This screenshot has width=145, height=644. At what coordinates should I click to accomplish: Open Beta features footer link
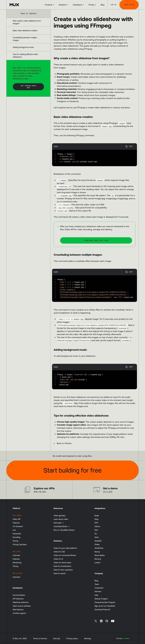18,610
